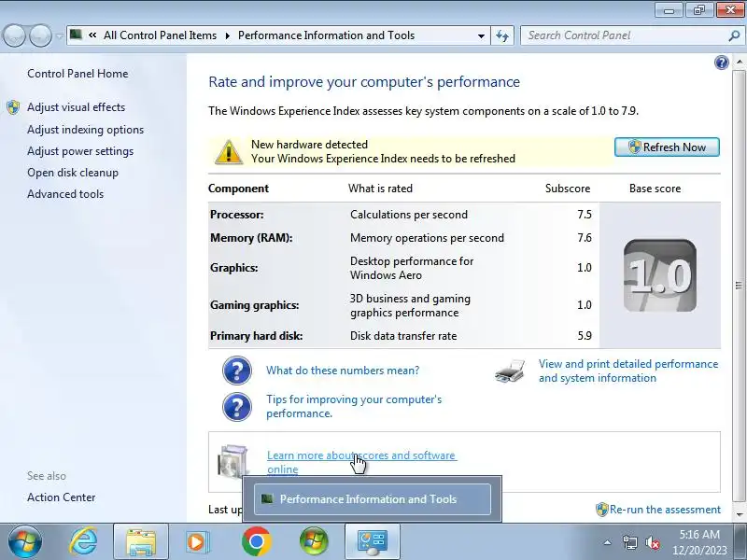Screen dimensions: 747x560
Task: Open Adjust visual effects
Action: [77, 107]
